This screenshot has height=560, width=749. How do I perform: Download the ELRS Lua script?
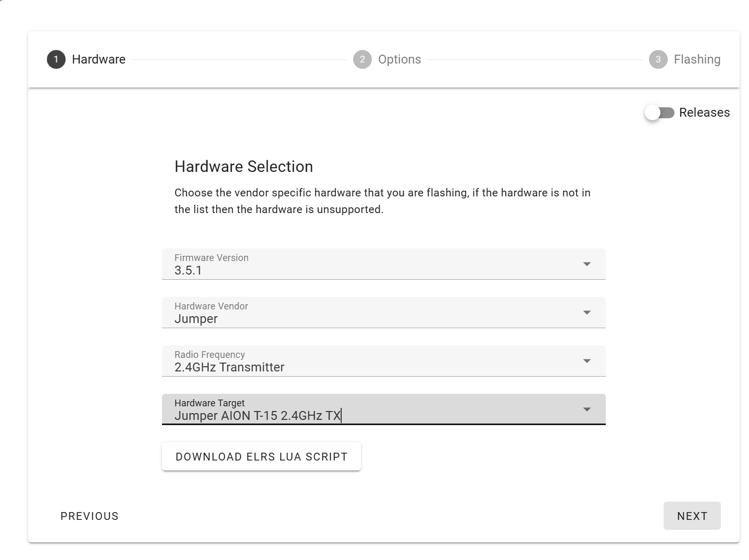(x=261, y=457)
